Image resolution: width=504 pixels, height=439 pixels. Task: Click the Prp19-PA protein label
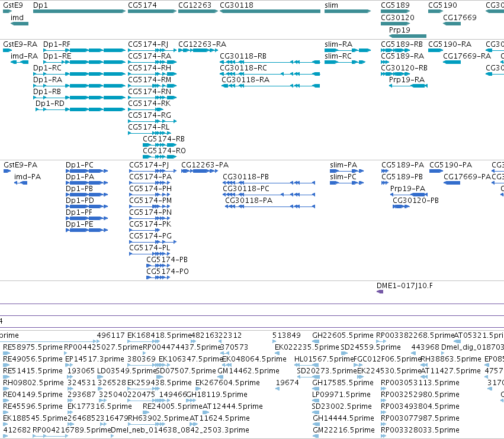coord(407,189)
